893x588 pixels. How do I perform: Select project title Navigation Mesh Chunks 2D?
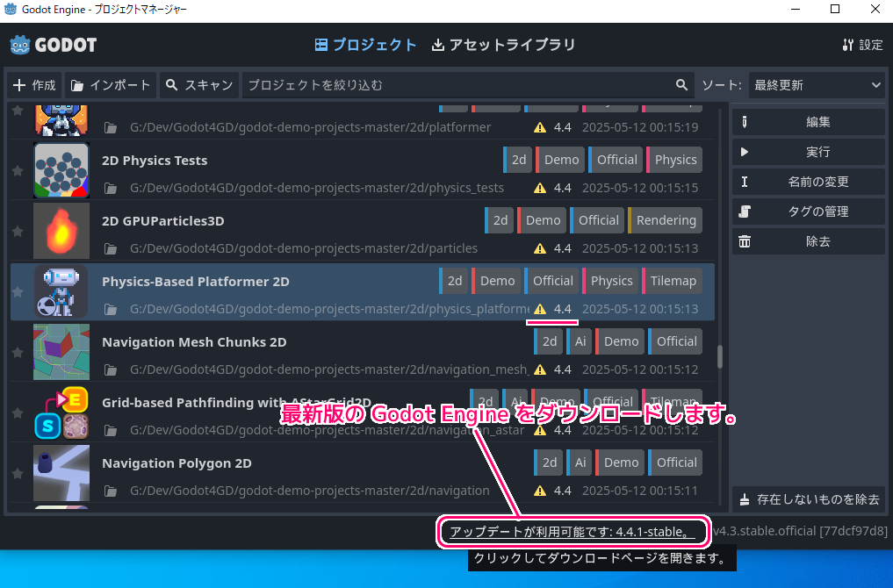point(194,342)
